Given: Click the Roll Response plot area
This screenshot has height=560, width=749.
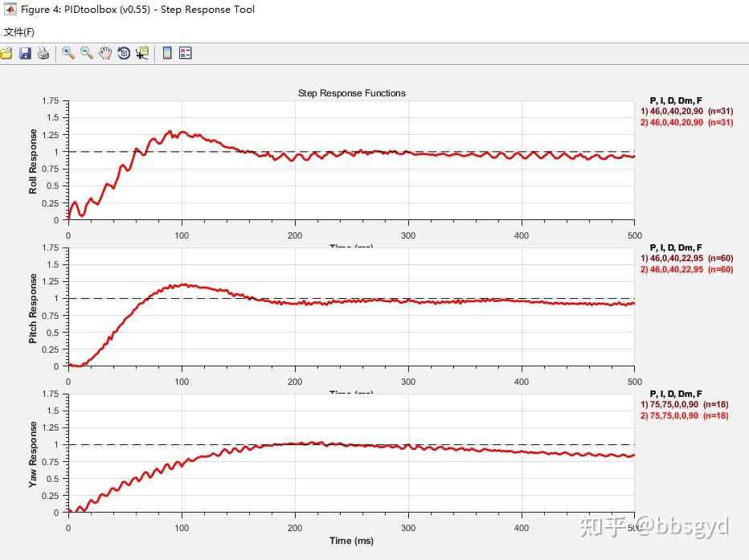Looking at the screenshot, I should (351, 161).
